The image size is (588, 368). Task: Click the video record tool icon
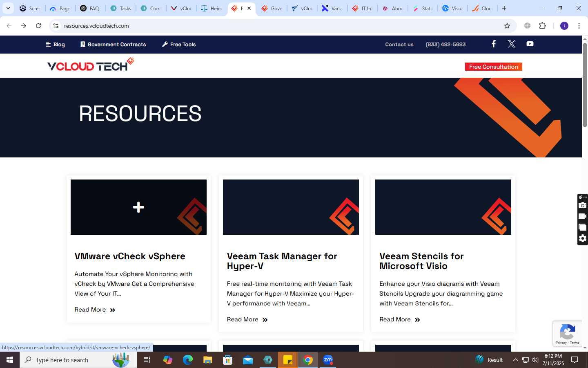(x=583, y=216)
